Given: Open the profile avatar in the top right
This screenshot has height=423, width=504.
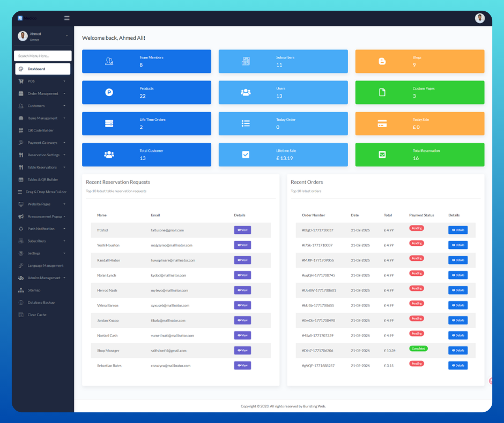Looking at the screenshot, I should [479, 18].
